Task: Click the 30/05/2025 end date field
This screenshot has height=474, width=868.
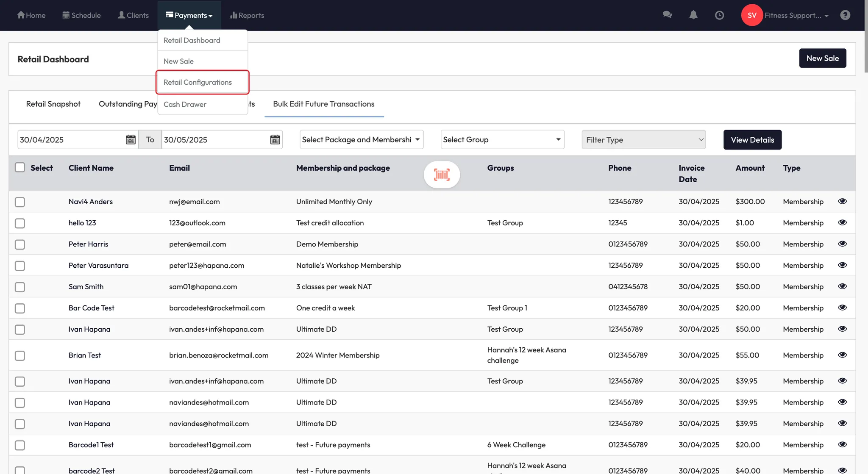Action: 214,139
